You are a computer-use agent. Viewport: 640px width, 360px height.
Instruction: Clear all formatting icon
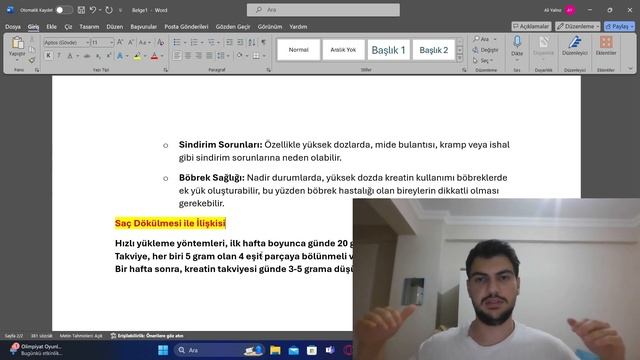pos(160,42)
